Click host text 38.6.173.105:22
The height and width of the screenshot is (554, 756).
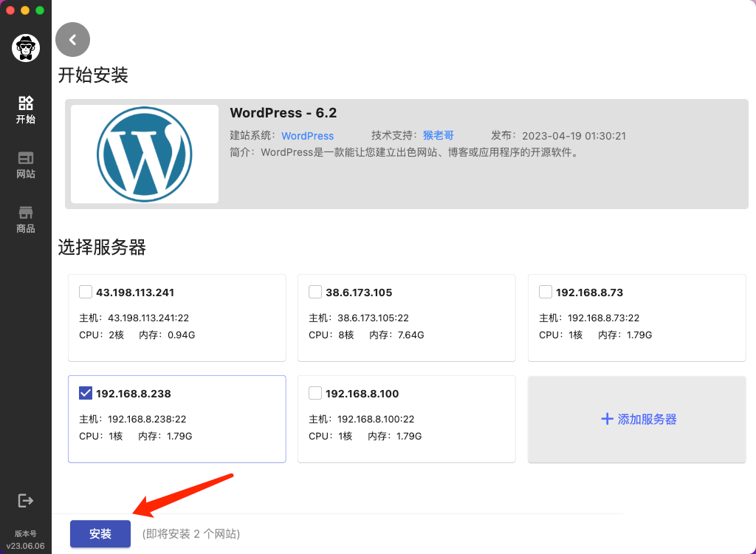coord(373,318)
